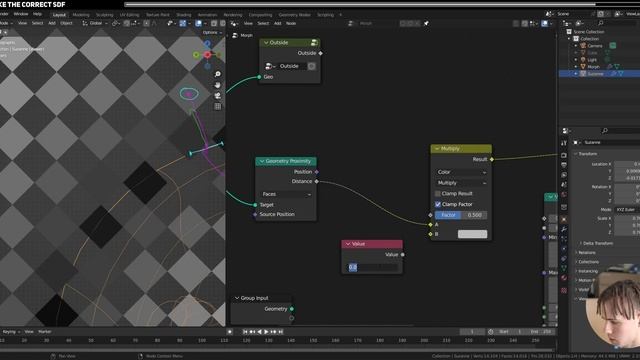
Task: Open the Output properties tab
Action: click(564, 165)
